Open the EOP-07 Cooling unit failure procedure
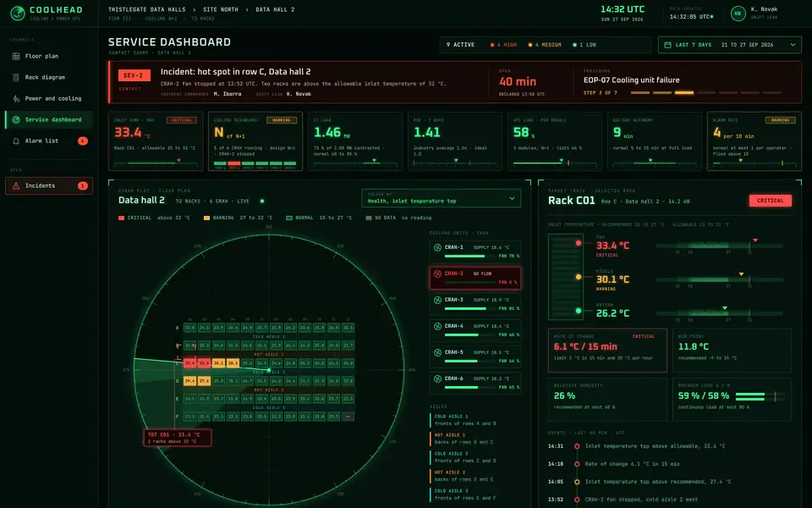Viewport: 812px width, 508px height. click(631, 80)
